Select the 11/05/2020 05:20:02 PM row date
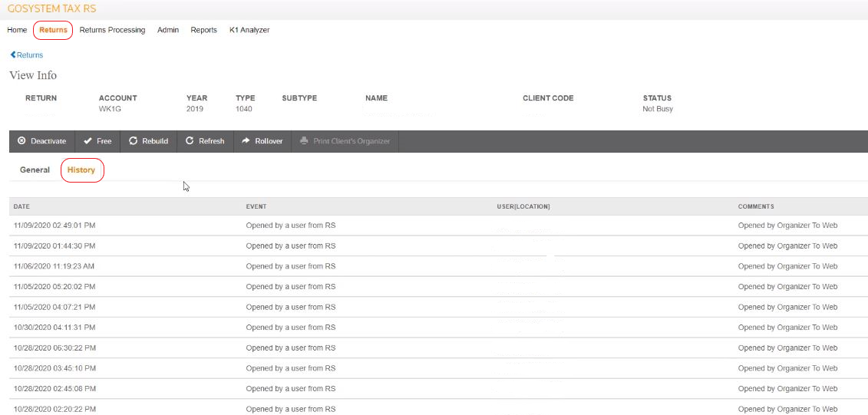868x415 pixels. [x=54, y=287]
